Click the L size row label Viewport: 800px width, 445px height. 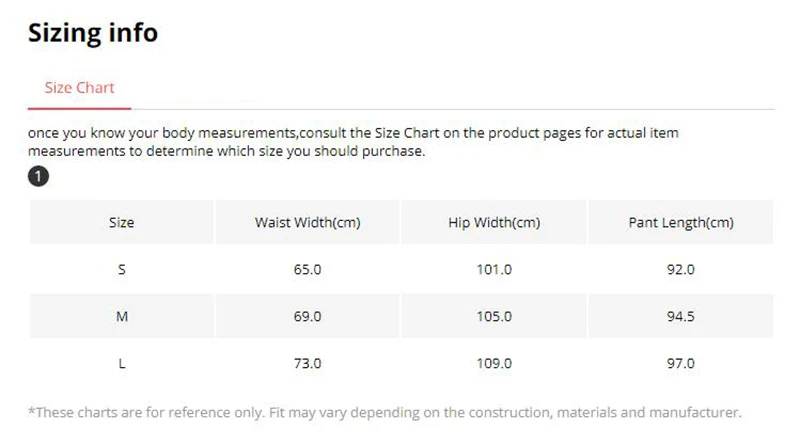[x=121, y=363]
